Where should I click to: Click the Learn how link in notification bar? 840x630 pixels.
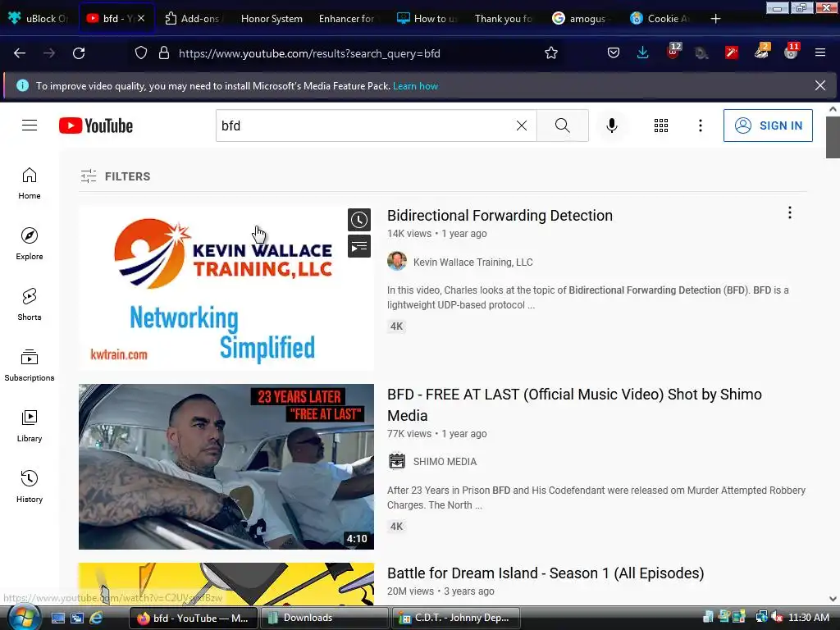pyautogui.click(x=415, y=85)
